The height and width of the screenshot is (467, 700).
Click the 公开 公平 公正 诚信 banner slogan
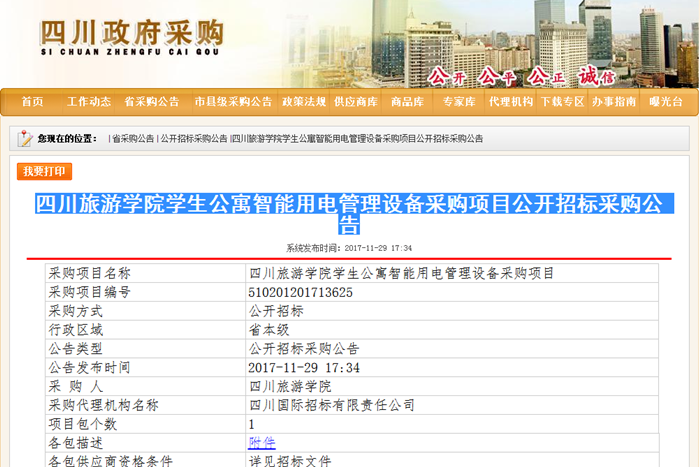[521, 77]
